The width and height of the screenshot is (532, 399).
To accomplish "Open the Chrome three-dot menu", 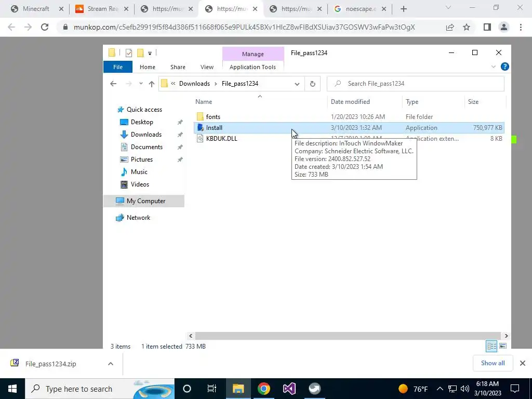I will pos(521,28).
